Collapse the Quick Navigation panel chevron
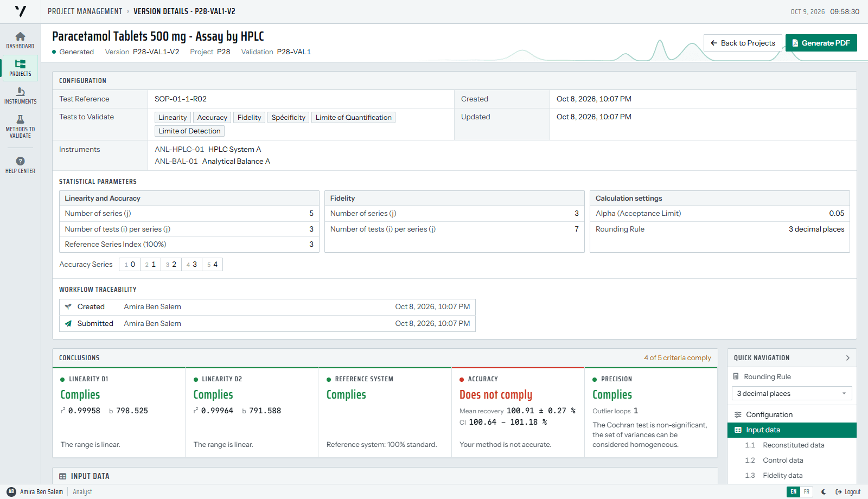This screenshot has width=868, height=499. pos(847,358)
